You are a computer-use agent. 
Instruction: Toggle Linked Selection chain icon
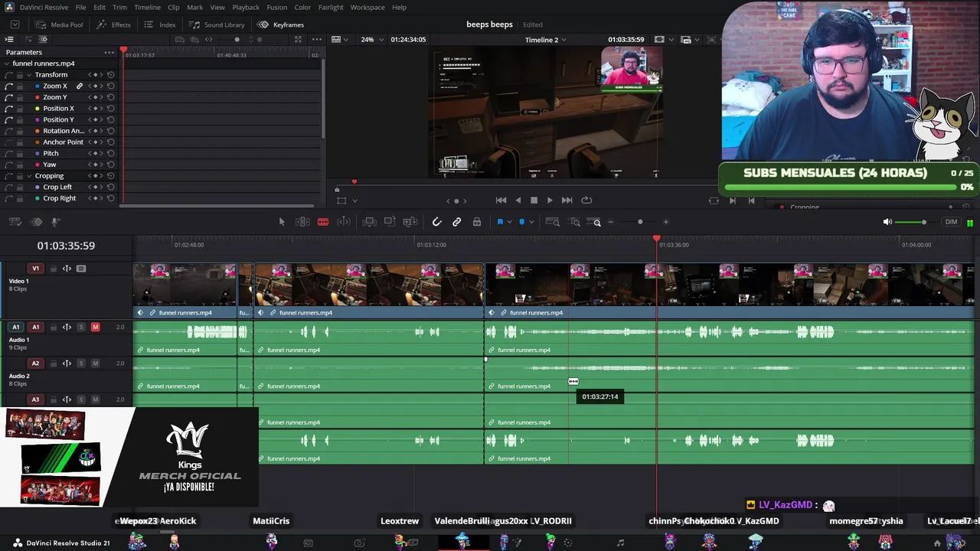456,222
